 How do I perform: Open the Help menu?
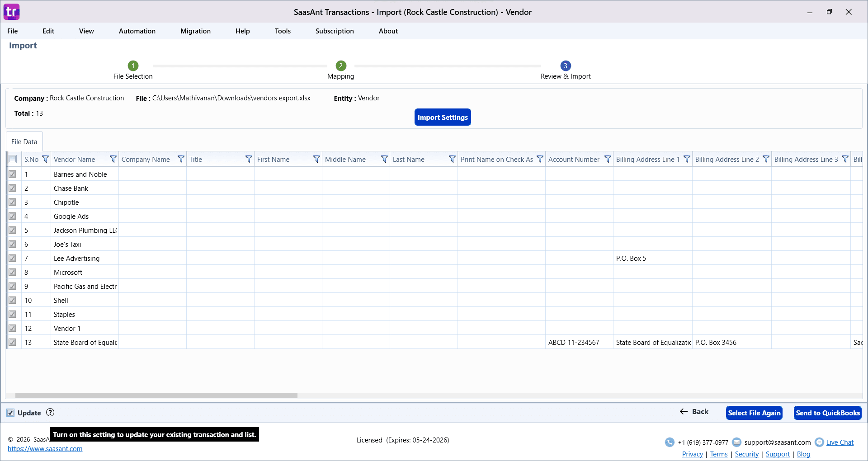click(242, 31)
